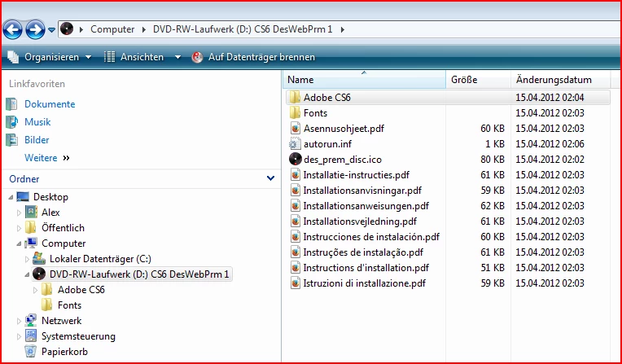
Task: Collapse the Ordner pane with chevron
Action: (270, 178)
